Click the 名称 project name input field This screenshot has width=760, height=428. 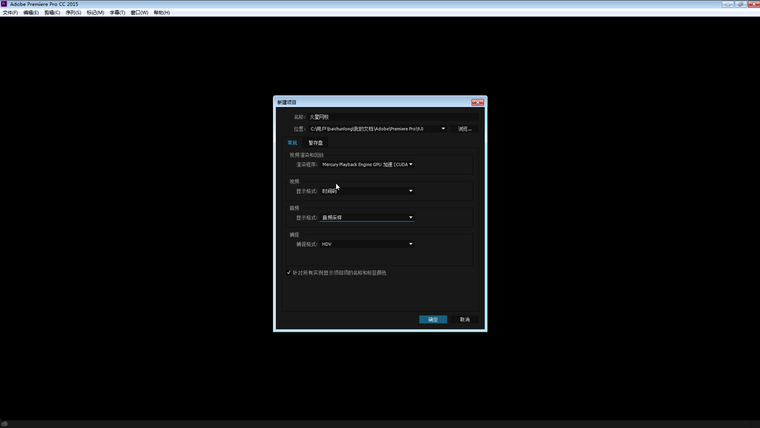click(390, 117)
